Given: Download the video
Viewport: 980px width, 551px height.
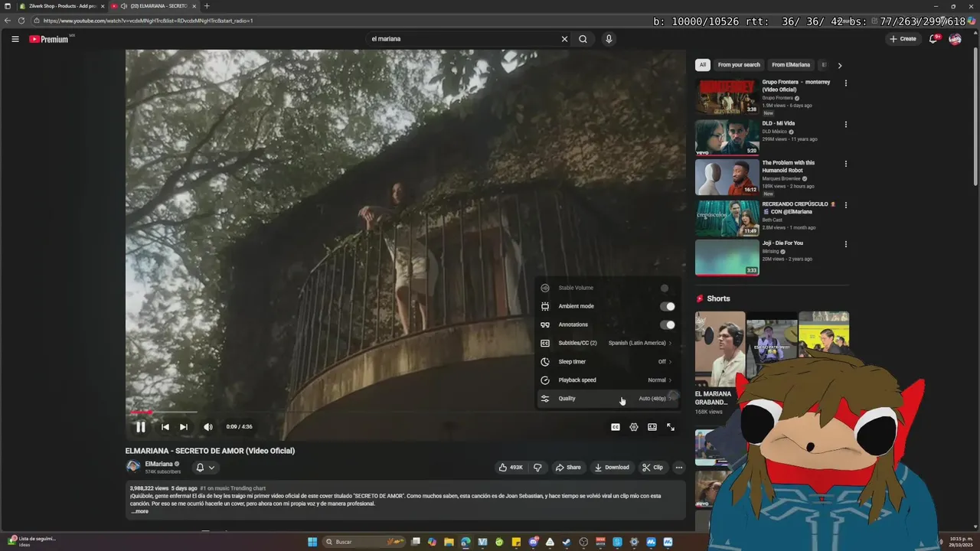Looking at the screenshot, I should coord(612,468).
